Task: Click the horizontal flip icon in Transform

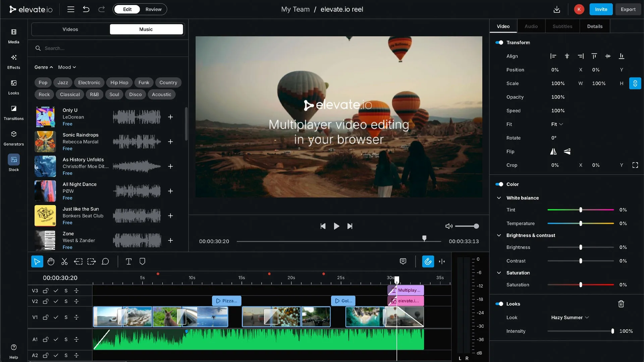Action: point(553,152)
